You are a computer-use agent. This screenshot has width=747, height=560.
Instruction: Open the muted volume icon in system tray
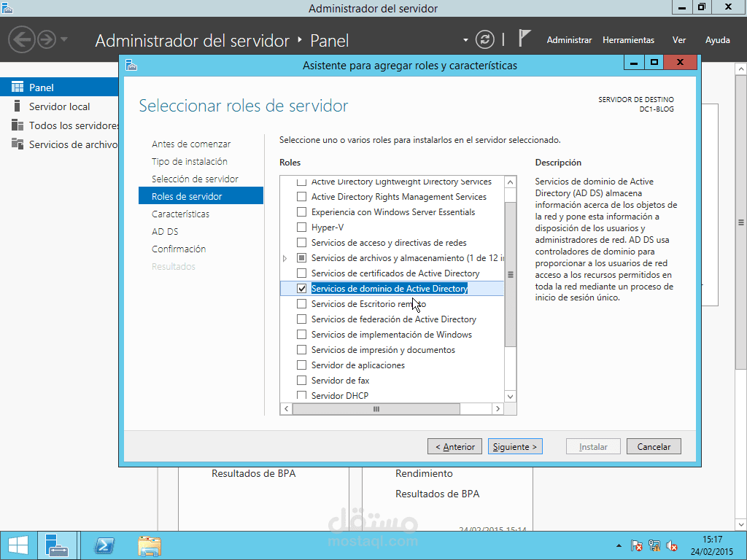tap(671, 545)
